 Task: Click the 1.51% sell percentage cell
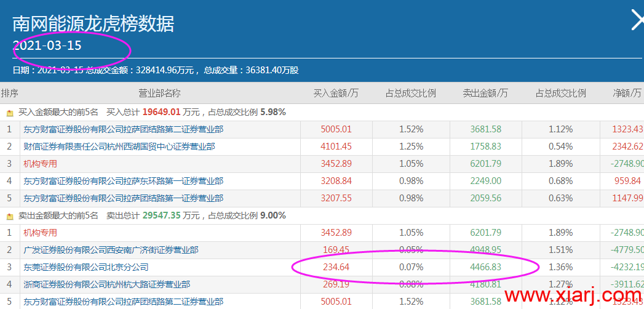560,251
